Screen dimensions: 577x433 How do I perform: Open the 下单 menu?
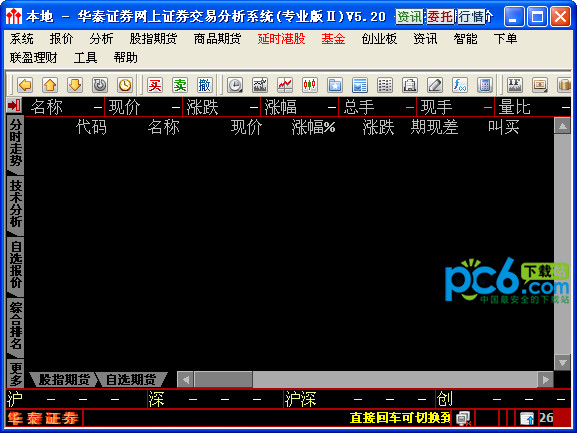coord(505,39)
